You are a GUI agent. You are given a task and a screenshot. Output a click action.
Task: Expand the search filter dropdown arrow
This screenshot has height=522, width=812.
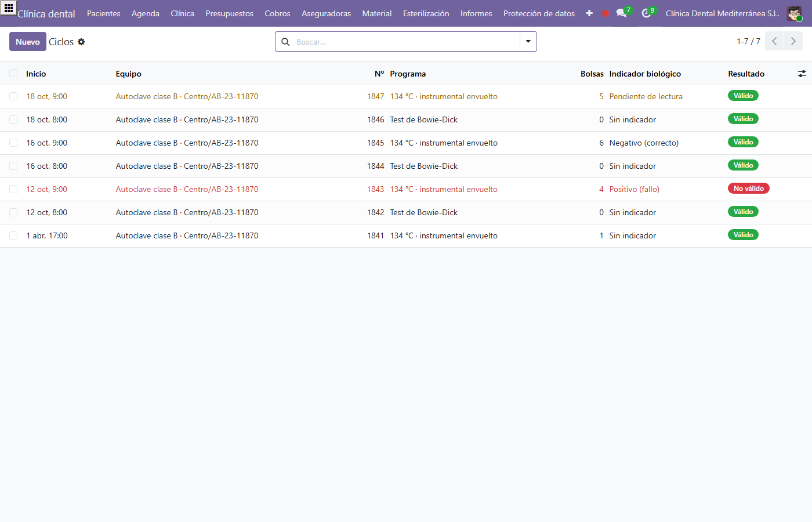(528, 42)
